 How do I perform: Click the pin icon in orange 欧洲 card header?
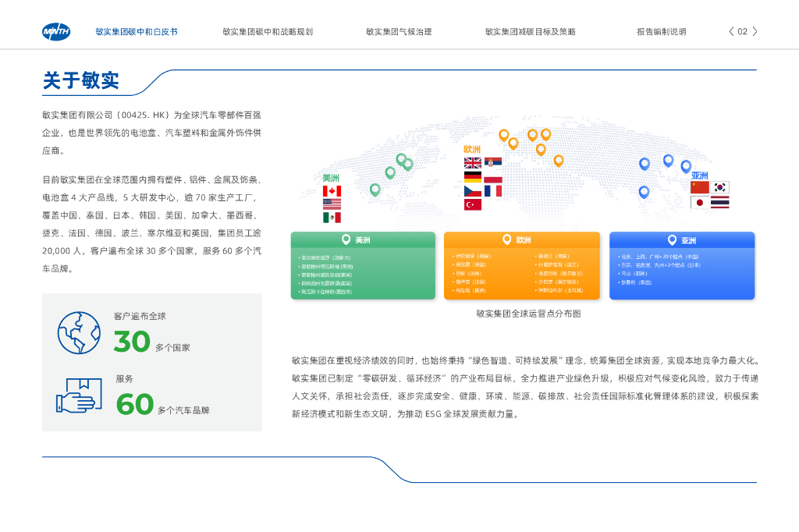[x=506, y=239]
